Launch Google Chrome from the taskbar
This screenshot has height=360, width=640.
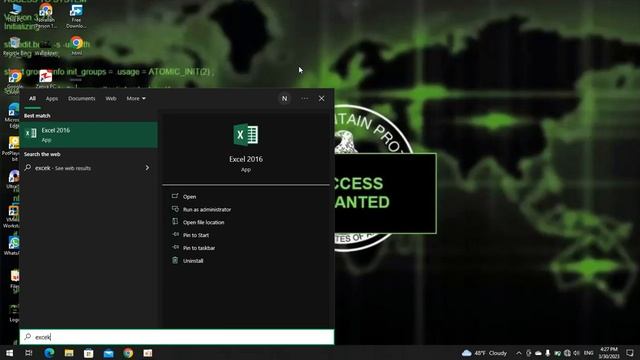pos(128,353)
